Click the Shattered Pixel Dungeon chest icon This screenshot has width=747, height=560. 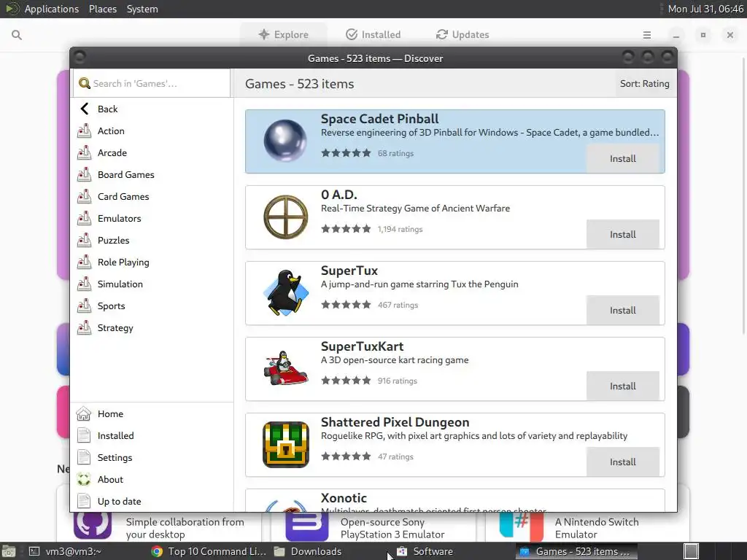pos(285,445)
